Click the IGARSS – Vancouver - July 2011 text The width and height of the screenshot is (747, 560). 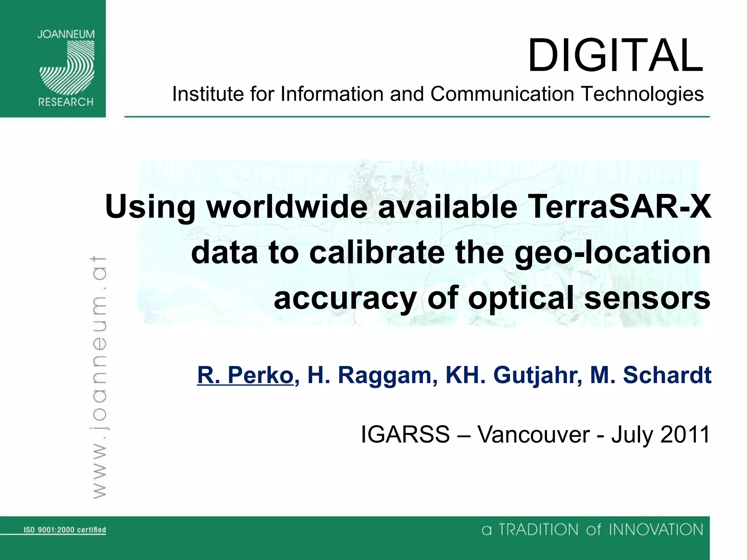coord(535,435)
